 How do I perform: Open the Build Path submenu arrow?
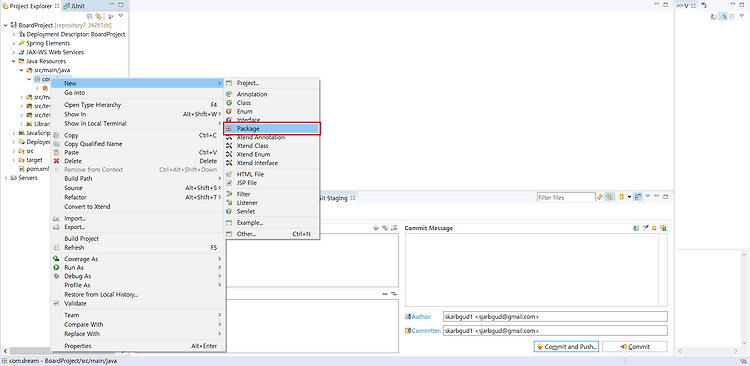click(x=220, y=178)
